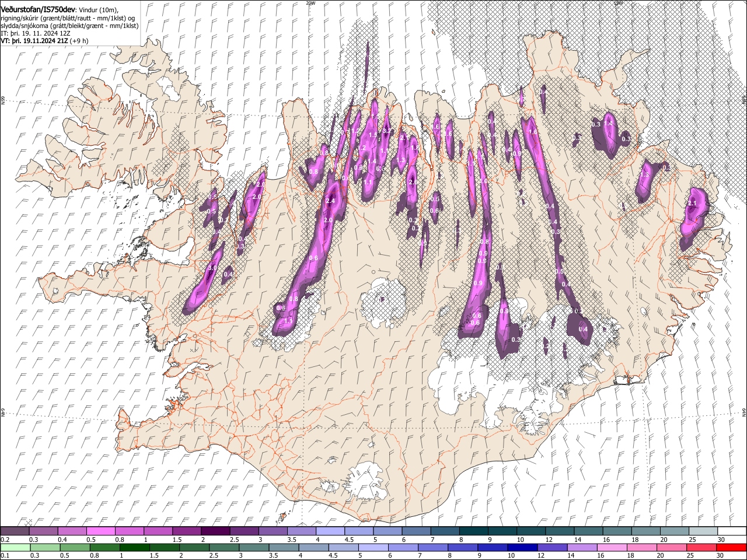The image size is (747, 560).
Task: Pick the red 25–30 rain legend swatch
Action: (x=700, y=547)
